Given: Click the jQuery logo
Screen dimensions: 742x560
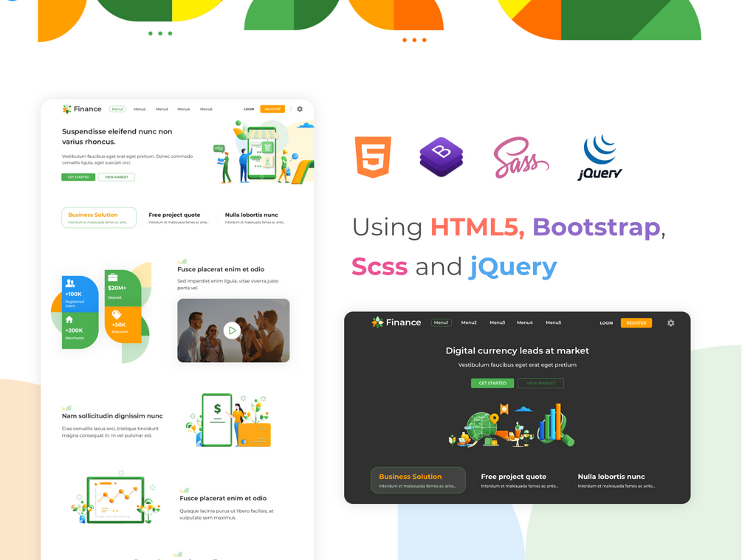Looking at the screenshot, I should click(600, 157).
